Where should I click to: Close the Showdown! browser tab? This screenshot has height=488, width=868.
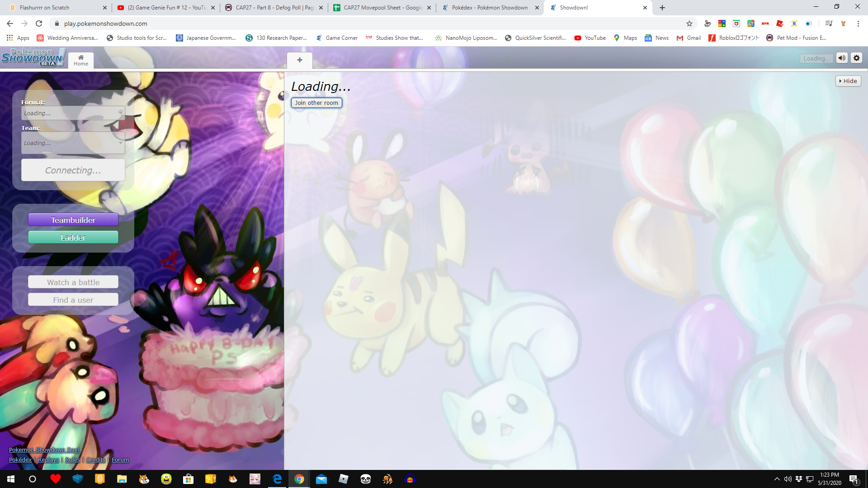(x=645, y=8)
